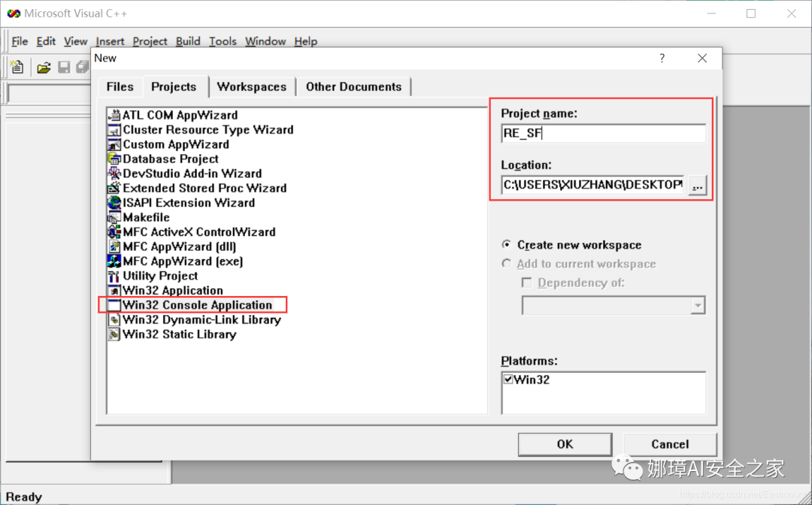This screenshot has width=812, height=505.
Task: Click the Project name input field
Action: [x=603, y=134]
